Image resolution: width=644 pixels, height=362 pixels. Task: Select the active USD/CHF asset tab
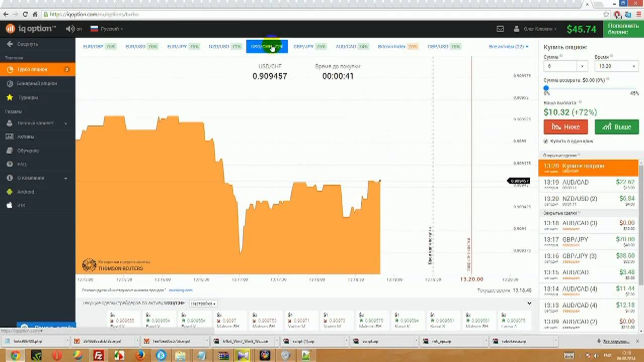[x=267, y=46]
